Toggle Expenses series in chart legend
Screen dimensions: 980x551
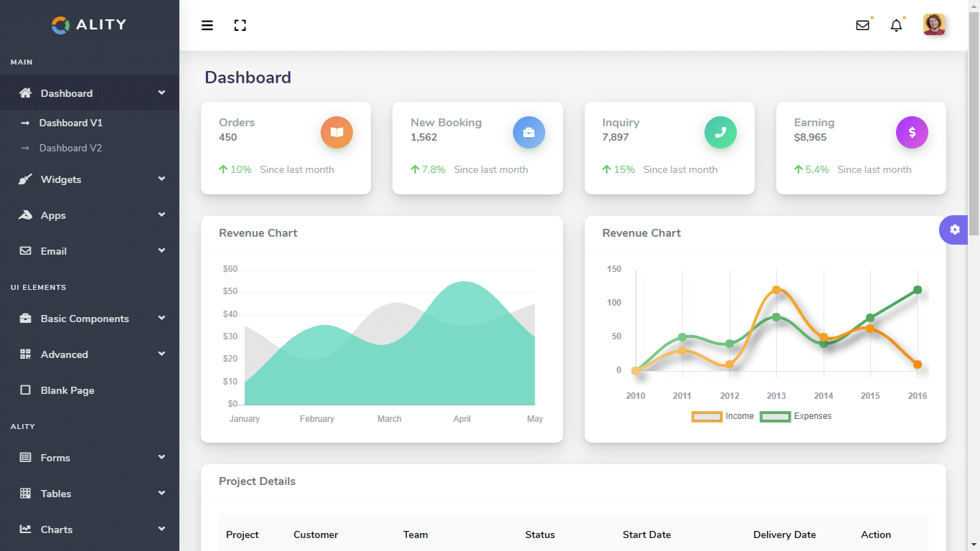tap(796, 416)
